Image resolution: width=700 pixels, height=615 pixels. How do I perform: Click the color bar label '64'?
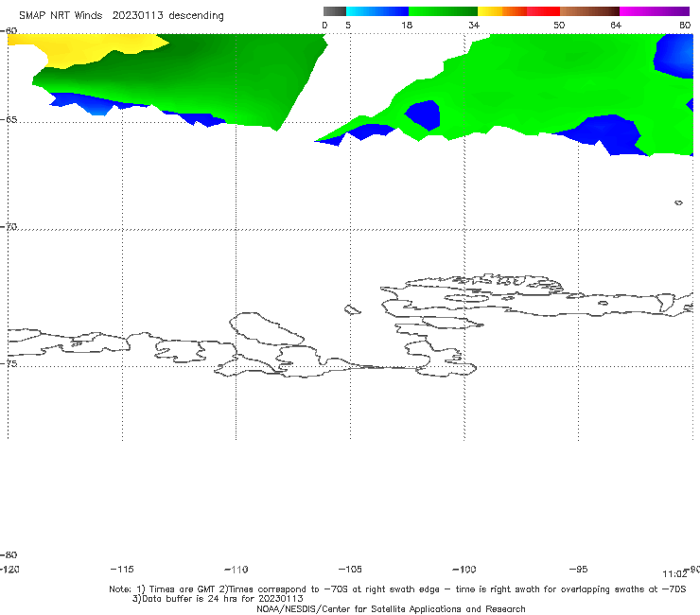pos(616,25)
